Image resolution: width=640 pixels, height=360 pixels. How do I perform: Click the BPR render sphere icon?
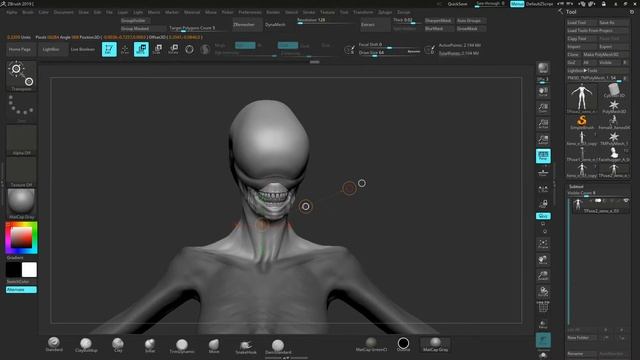tap(543, 68)
